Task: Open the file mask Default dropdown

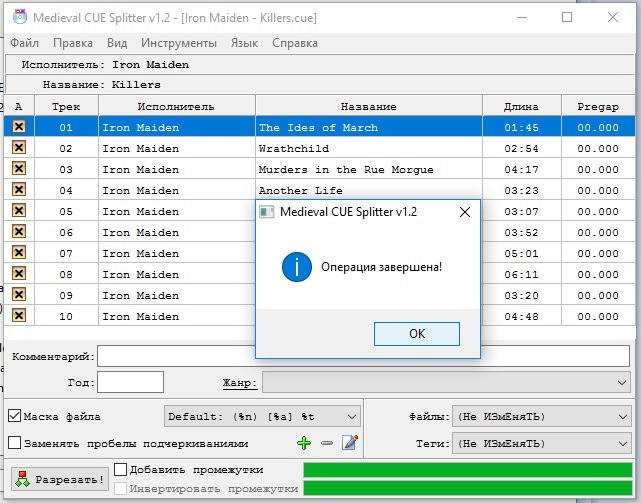Action: 262,417
